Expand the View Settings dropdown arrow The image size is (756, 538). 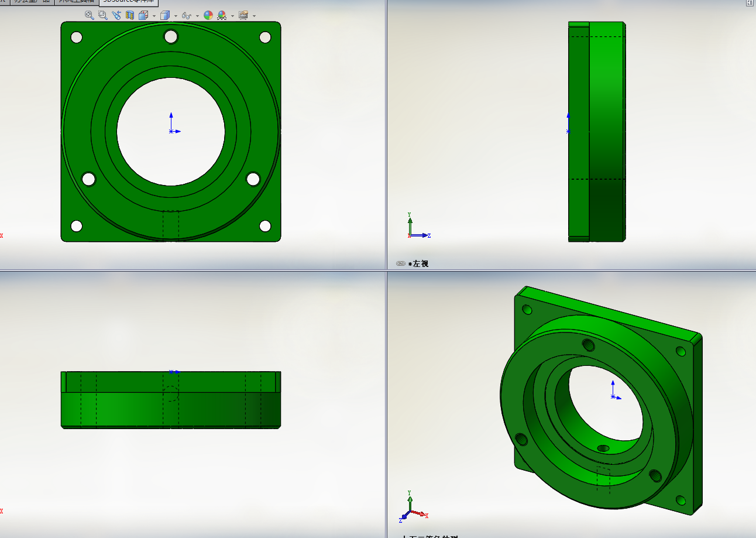(x=255, y=16)
